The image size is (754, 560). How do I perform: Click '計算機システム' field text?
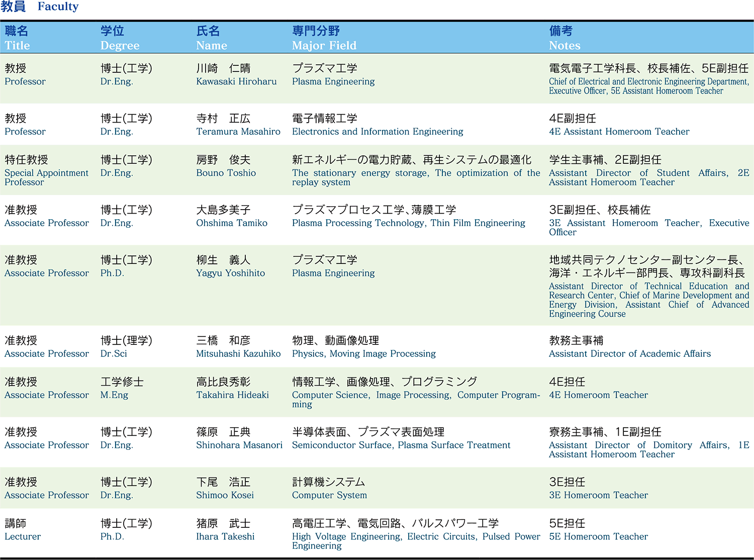[x=329, y=482]
